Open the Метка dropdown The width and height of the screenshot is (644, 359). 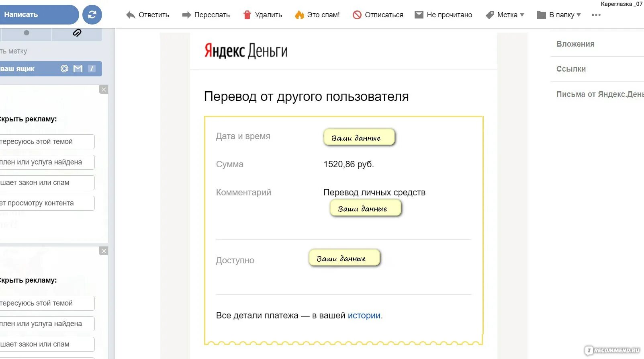click(505, 15)
